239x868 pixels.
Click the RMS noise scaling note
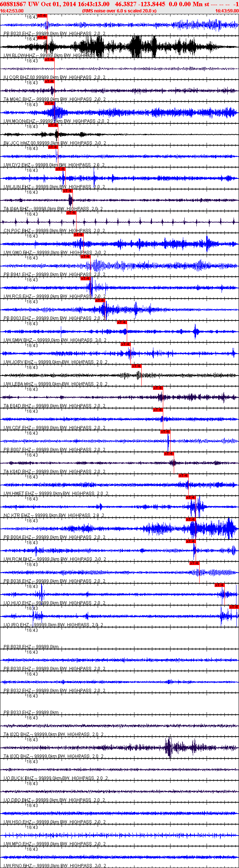point(119,11)
